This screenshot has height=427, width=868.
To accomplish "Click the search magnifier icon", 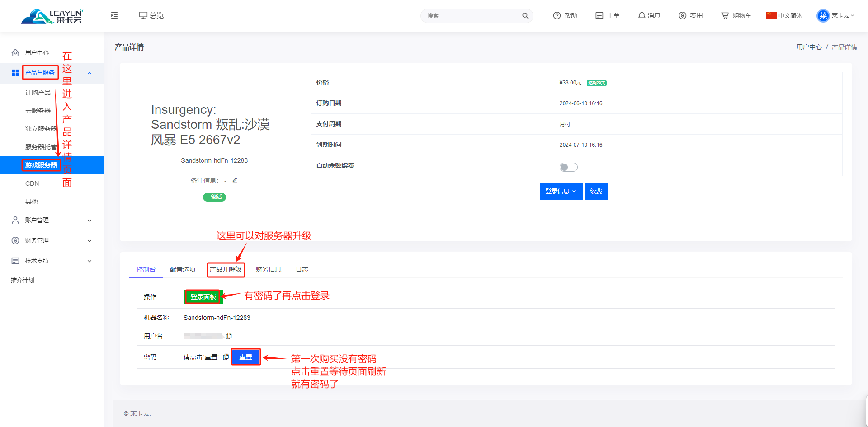I will pyautogui.click(x=525, y=16).
